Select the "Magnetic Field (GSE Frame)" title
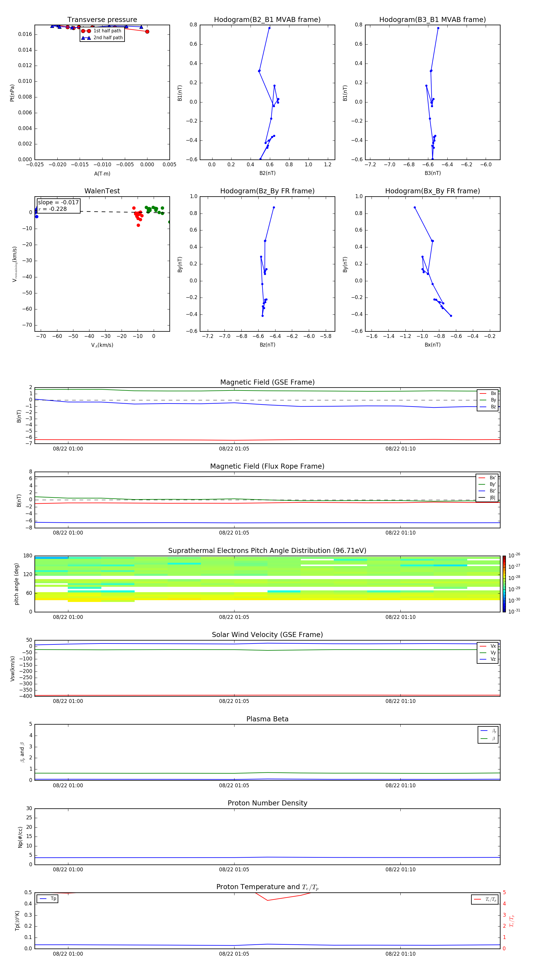The image size is (535, 980). pyautogui.click(x=267, y=382)
